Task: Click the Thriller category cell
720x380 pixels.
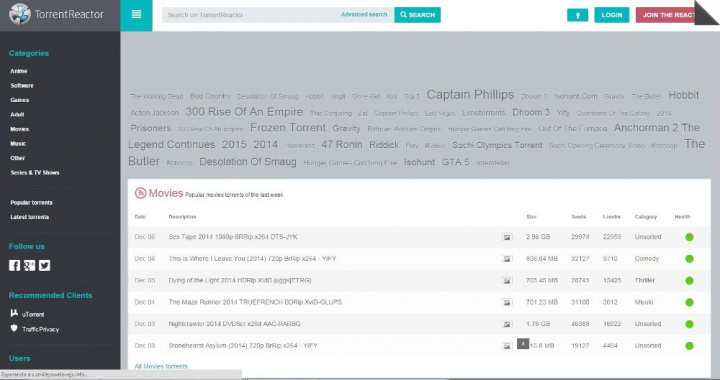Action: 645,280
